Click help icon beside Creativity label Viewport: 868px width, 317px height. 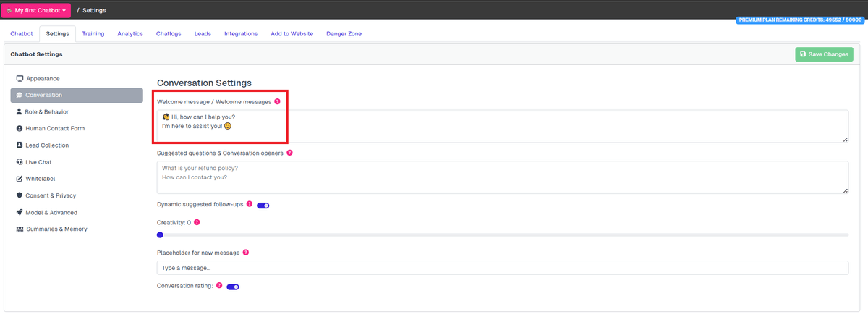[197, 222]
